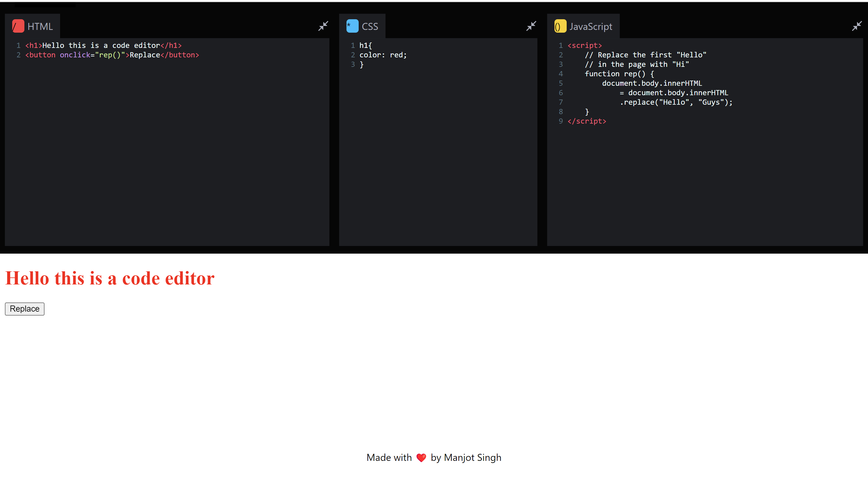Click the function closing brace on JavaScript line 8
The width and height of the screenshot is (868, 481).
coord(586,111)
